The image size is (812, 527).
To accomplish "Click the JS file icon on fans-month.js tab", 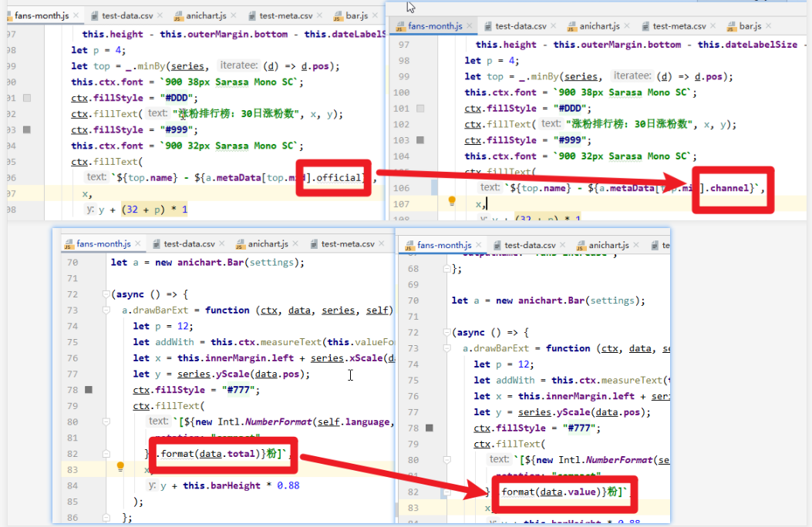I will [8, 15].
